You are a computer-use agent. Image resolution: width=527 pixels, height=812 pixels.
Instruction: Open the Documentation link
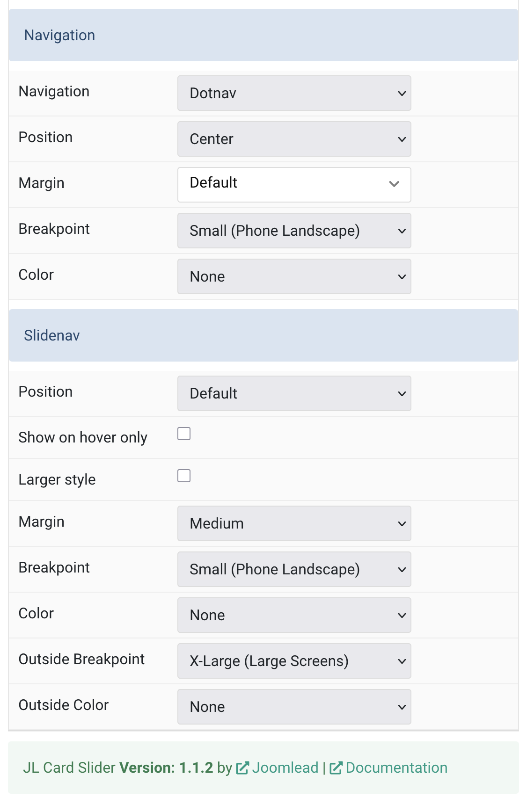coord(396,768)
